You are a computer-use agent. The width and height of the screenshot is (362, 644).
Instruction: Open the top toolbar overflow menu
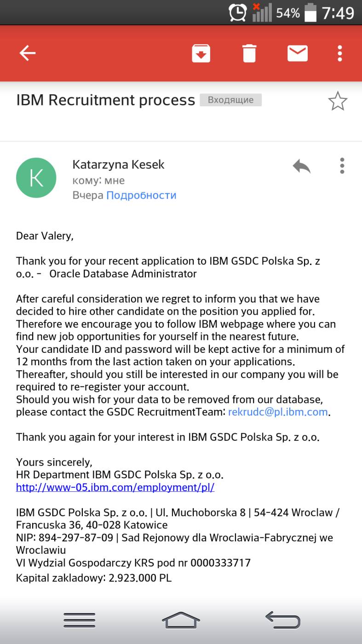click(x=339, y=53)
